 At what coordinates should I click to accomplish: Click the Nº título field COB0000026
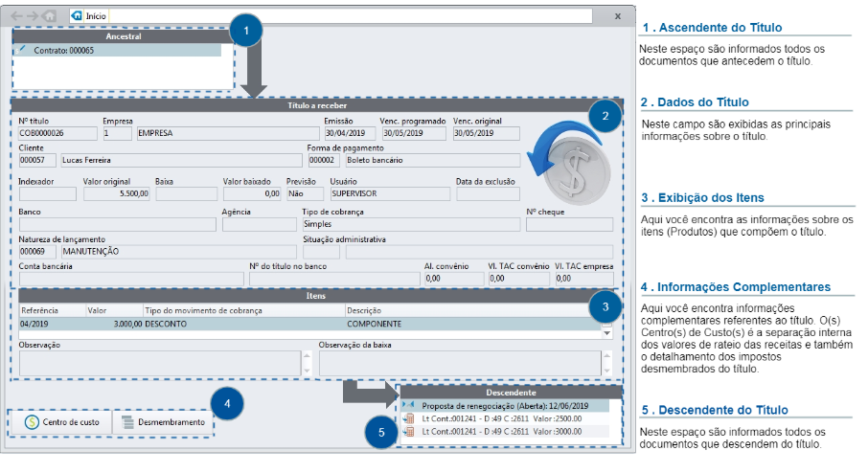(x=57, y=133)
